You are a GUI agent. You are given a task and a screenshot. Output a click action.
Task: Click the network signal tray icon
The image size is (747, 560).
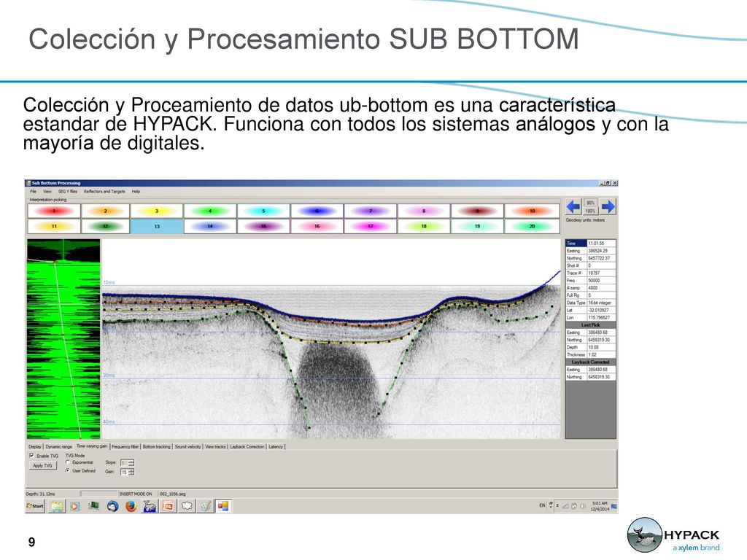pos(565,506)
